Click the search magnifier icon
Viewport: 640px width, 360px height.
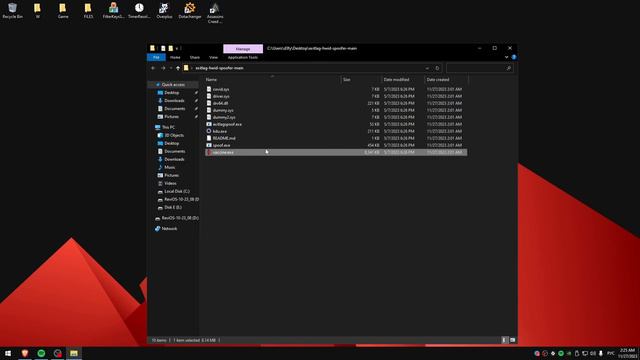(509, 68)
